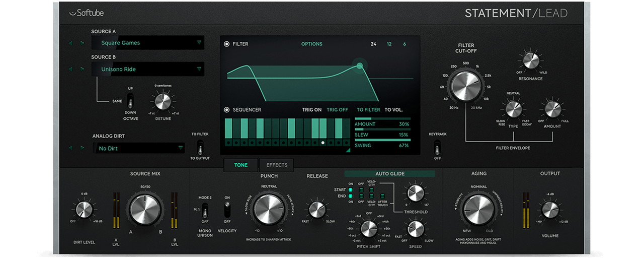
Task: Select previous Analog Dirt type arrow
Action: (71, 148)
